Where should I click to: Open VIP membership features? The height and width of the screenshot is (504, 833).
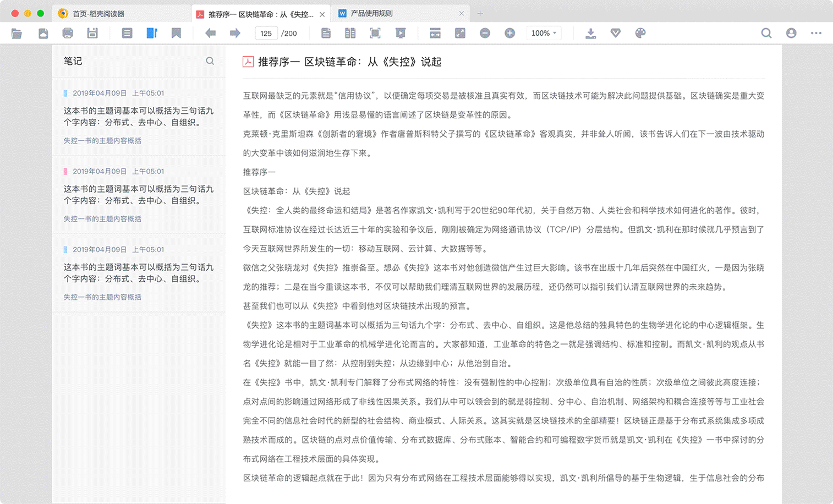[x=615, y=33]
